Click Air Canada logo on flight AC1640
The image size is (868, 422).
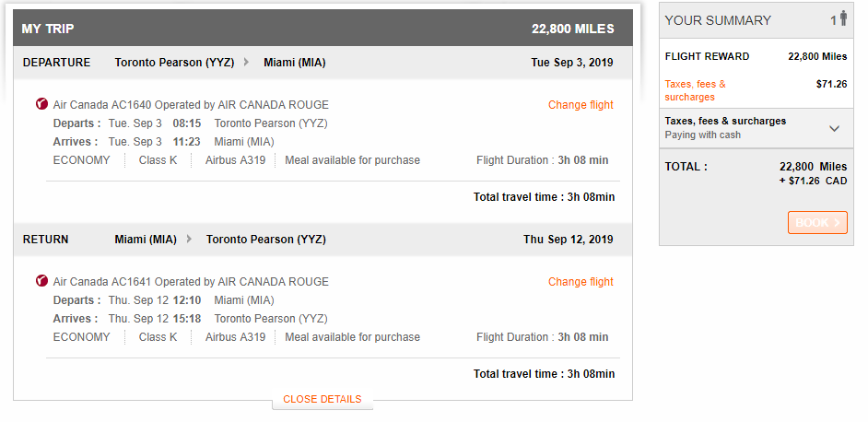click(41, 104)
